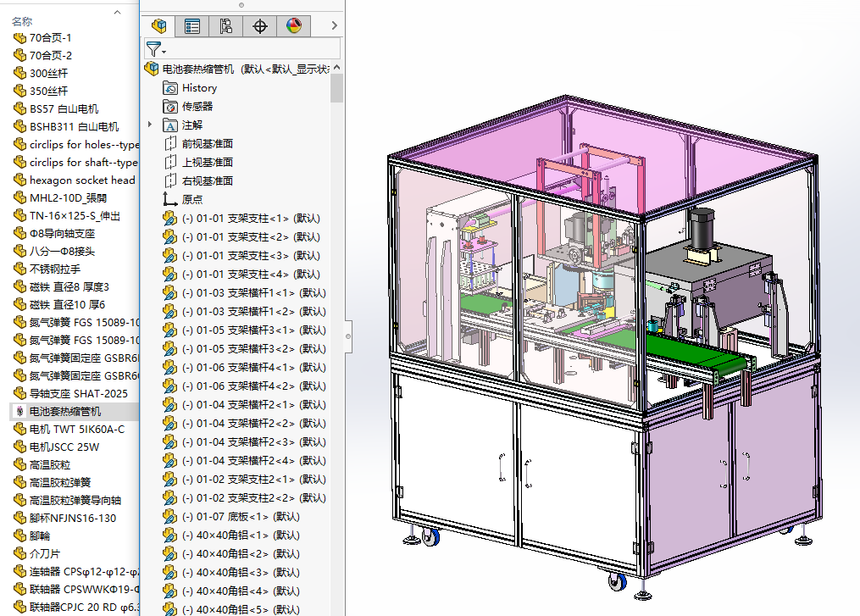Click the top assembly 电池套热缩管机 icon
The width and height of the screenshot is (860, 616).
[x=152, y=69]
